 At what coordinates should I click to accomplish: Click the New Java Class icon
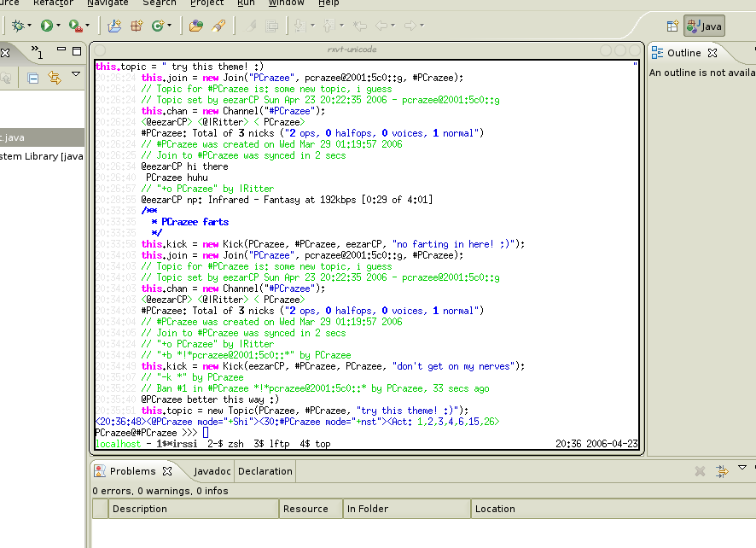point(158,26)
